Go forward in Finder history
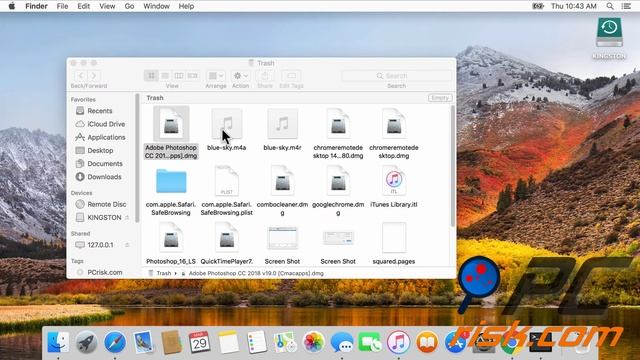Screen dimensions: 640x360 coord(94,76)
